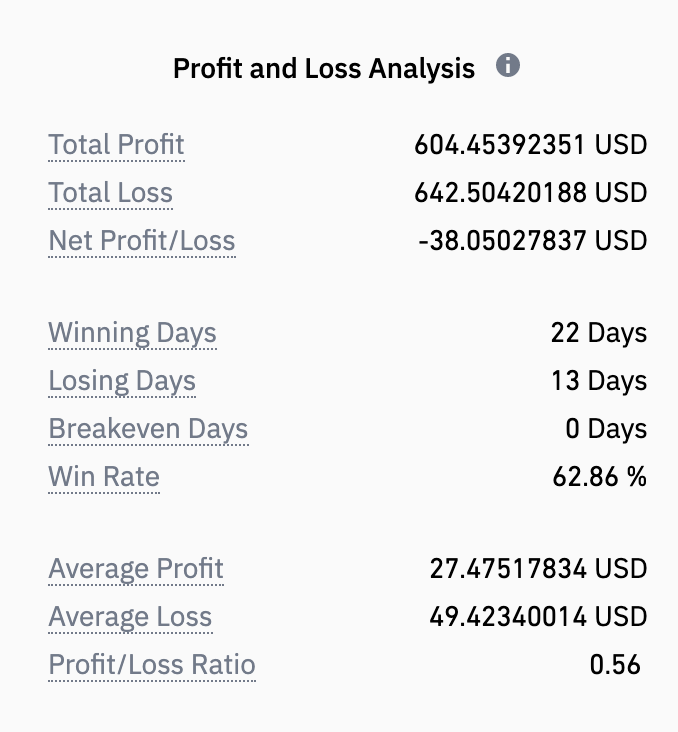Click the info icon beside Profit and Loss Analysis
Image resolution: width=678 pixels, height=732 pixels.
tap(508, 65)
